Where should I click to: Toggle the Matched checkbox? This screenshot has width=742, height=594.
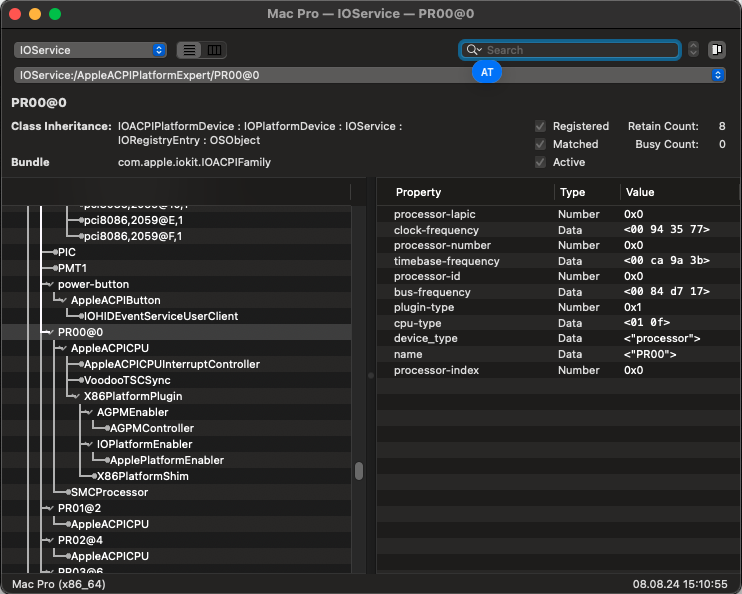[x=540, y=144]
